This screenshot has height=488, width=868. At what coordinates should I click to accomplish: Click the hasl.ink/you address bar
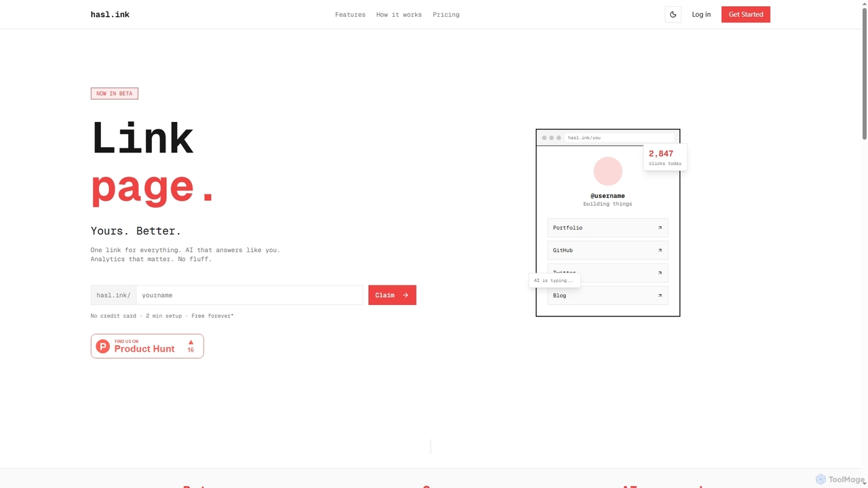(x=620, y=138)
